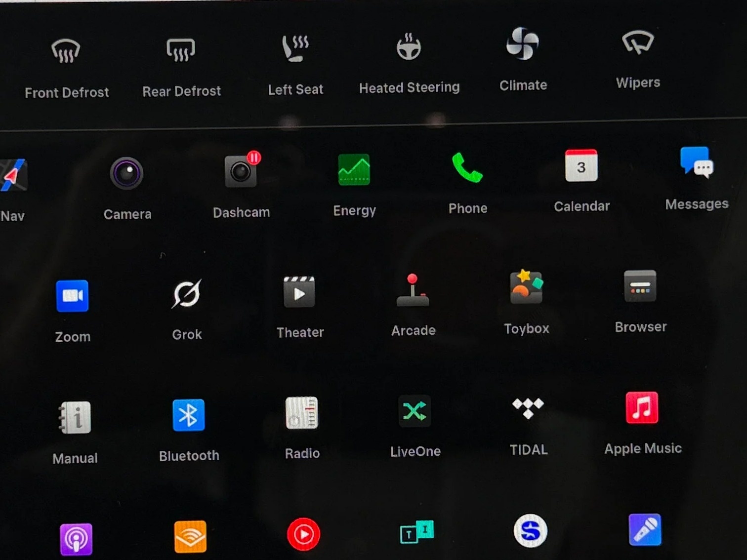Screen dimensions: 747x560
Task: Open the Energy app
Action: click(354, 169)
